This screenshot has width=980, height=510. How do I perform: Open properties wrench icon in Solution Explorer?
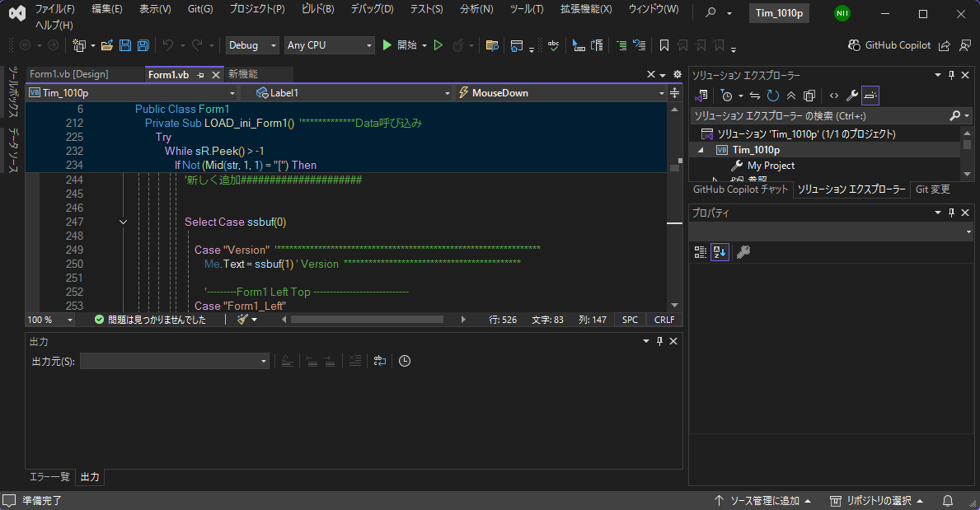(x=851, y=96)
